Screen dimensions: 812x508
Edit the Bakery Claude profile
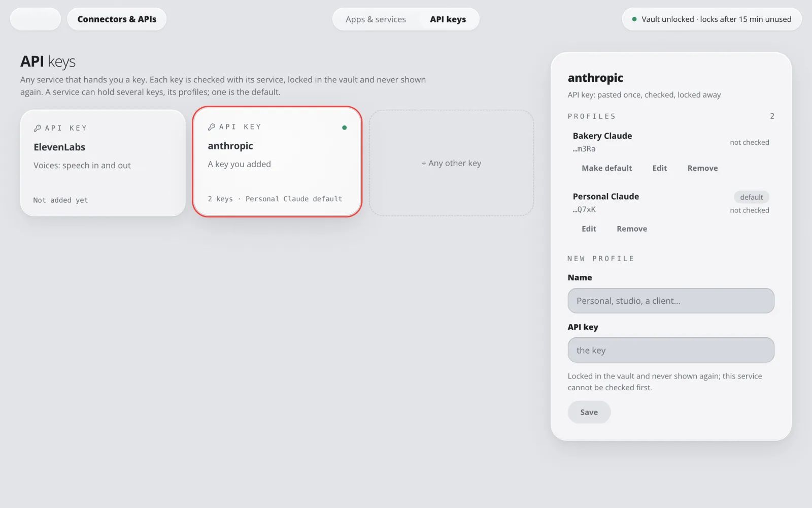click(x=659, y=168)
